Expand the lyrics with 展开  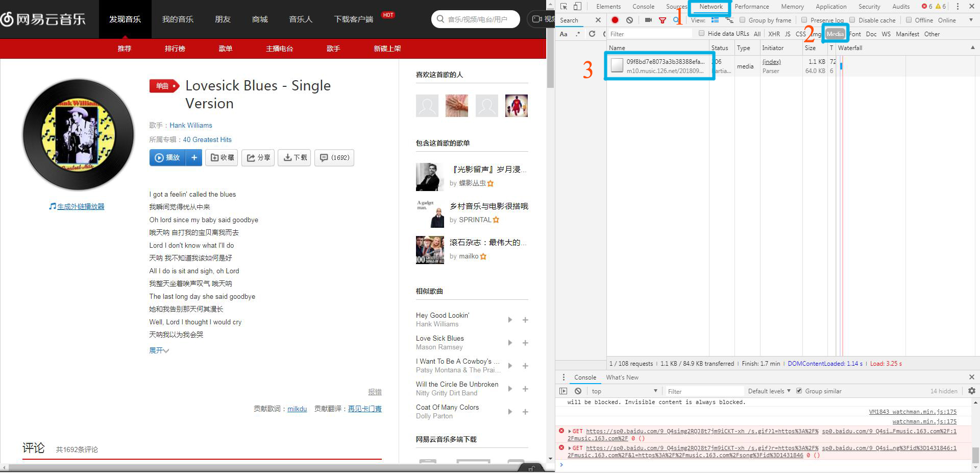[x=159, y=350]
